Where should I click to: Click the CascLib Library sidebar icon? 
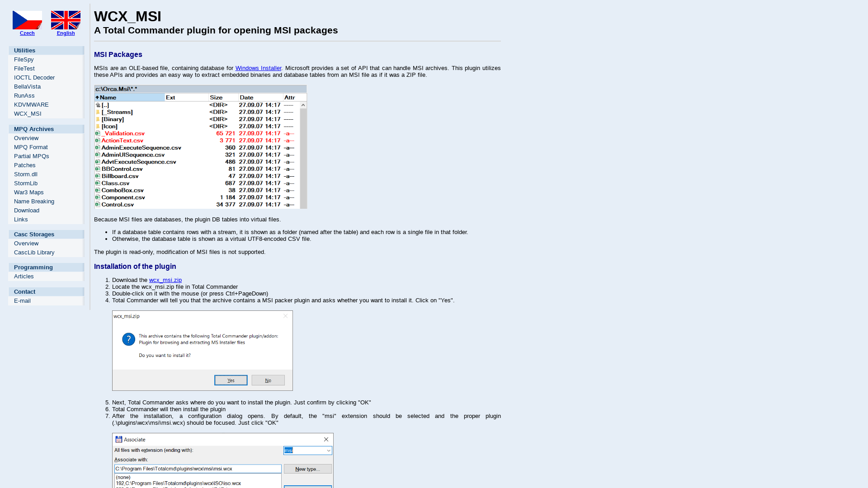pos(34,252)
